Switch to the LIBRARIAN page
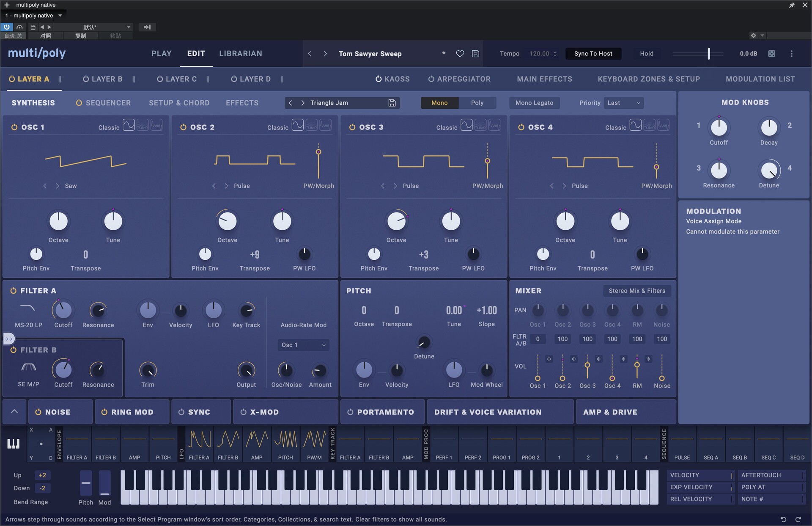 click(x=241, y=54)
